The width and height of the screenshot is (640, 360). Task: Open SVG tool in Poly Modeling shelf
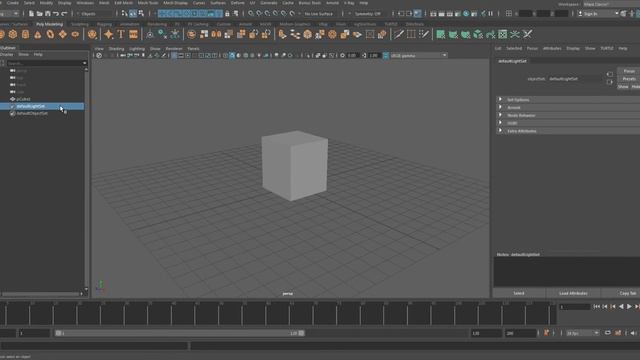point(133,34)
